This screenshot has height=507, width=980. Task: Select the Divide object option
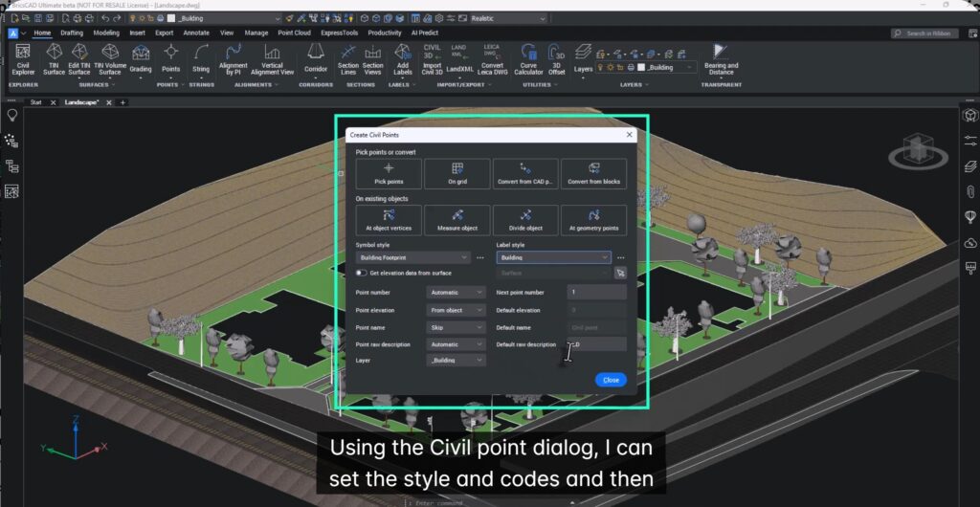(x=525, y=220)
